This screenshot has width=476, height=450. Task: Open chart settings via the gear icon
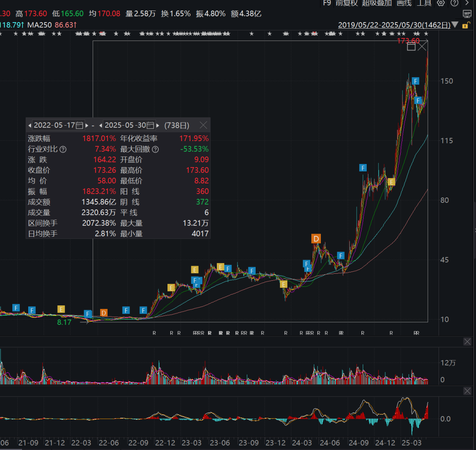(x=441, y=3)
